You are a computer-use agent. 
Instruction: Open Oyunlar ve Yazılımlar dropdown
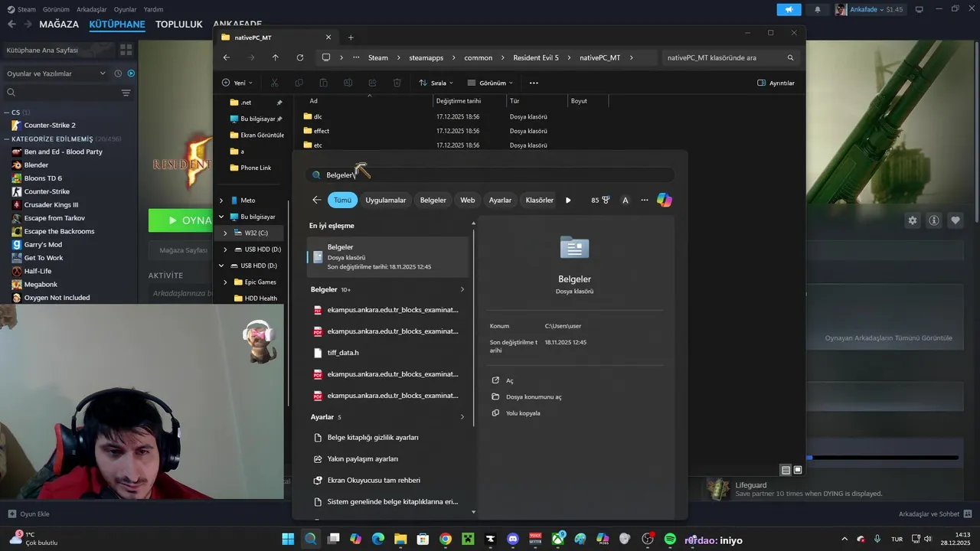(56, 73)
